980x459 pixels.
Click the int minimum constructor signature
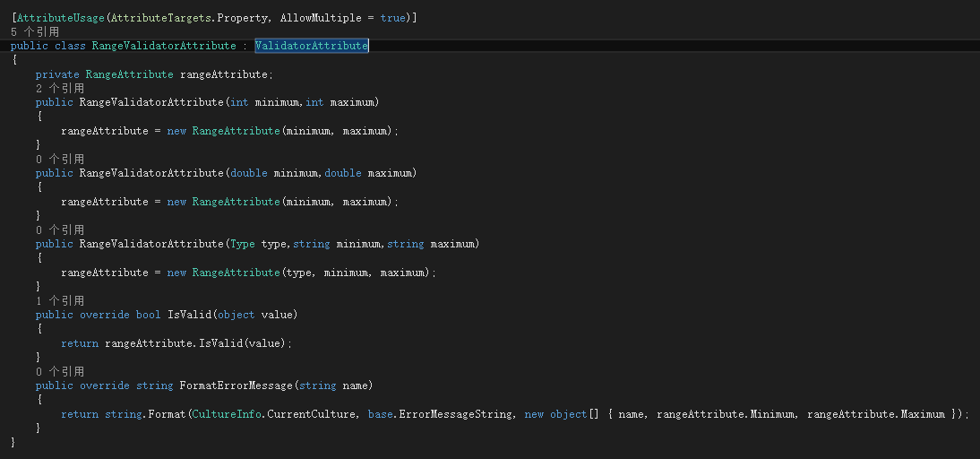(x=208, y=102)
